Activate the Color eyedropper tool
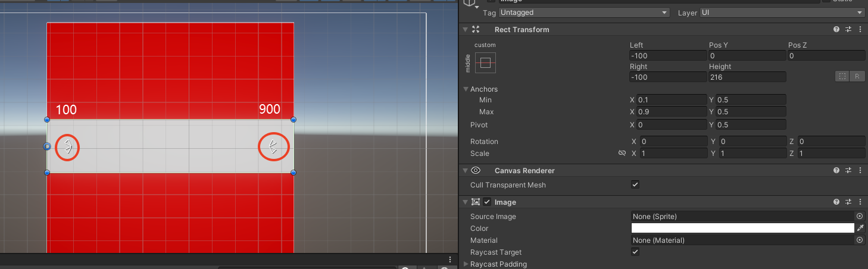This screenshot has width=868, height=269. coord(860,228)
